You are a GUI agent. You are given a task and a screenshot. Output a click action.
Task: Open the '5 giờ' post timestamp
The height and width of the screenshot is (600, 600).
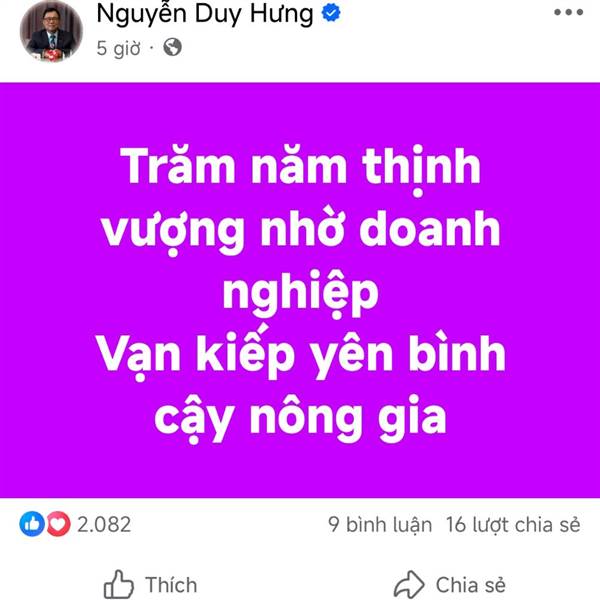click(118, 48)
